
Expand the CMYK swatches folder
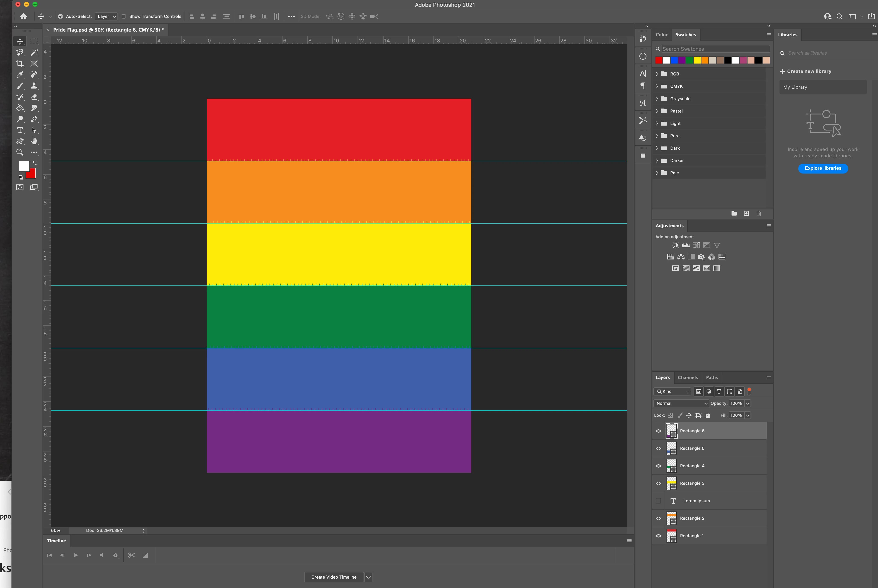click(657, 86)
